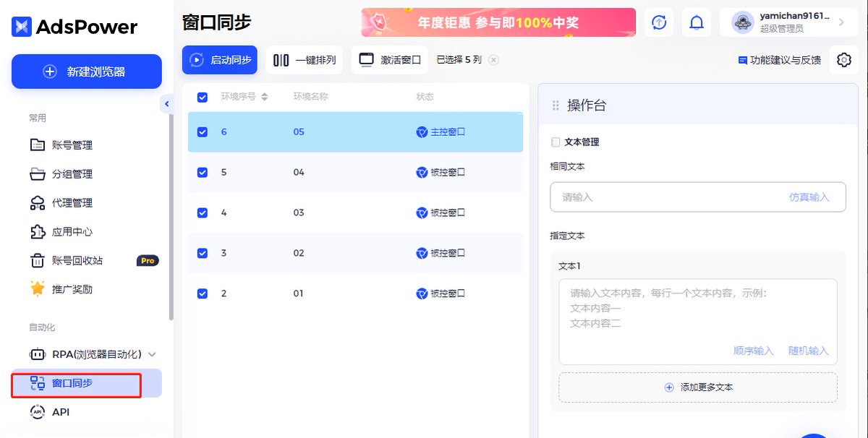This screenshot has height=438, width=868.
Task: Click the sidebar vertical scrollbar
Action: 171,217
